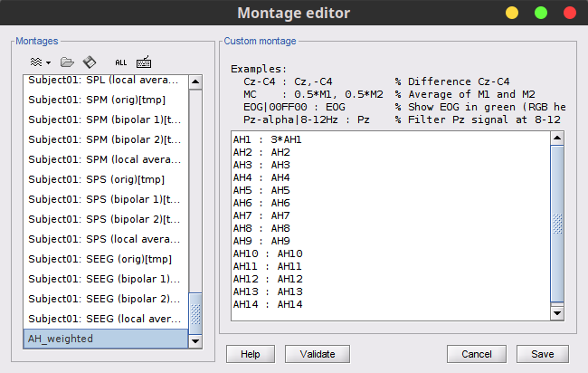Image resolution: width=588 pixels, height=373 pixels.
Task: Select Subject01: SPS (orig)[tmp] montage
Action: point(104,179)
